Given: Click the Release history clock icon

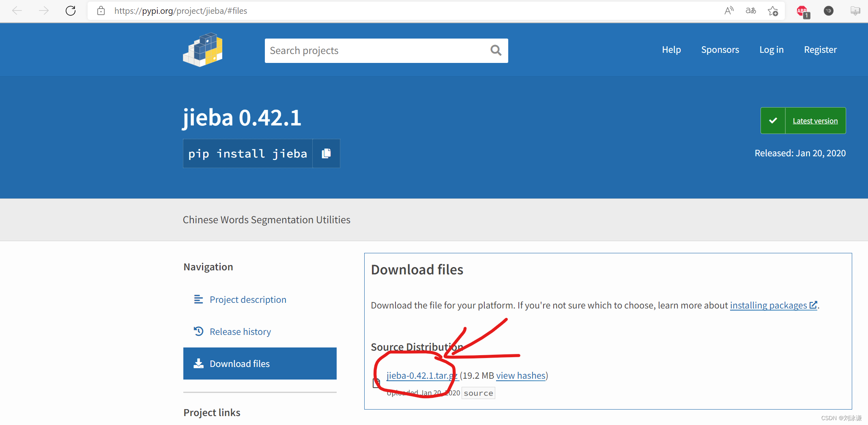Looking at the screenshot, I should (x=198, y=331).
